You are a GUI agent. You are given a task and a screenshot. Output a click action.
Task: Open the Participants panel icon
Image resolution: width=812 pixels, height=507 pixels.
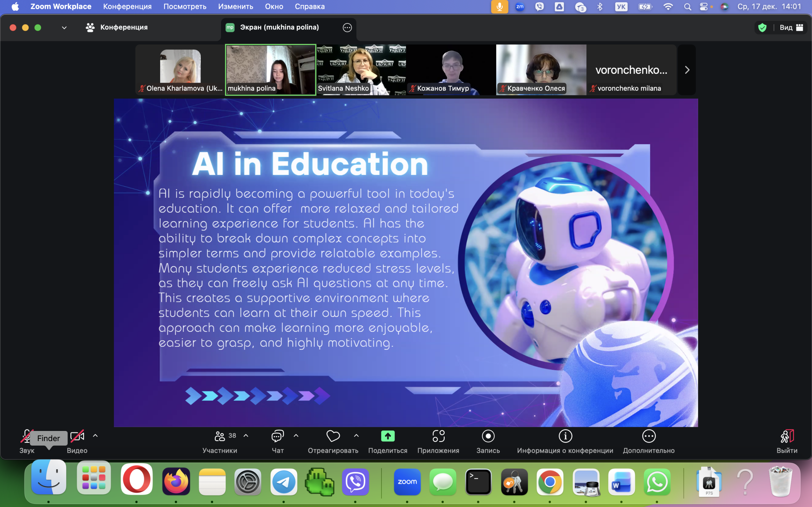tap(220, 436)
